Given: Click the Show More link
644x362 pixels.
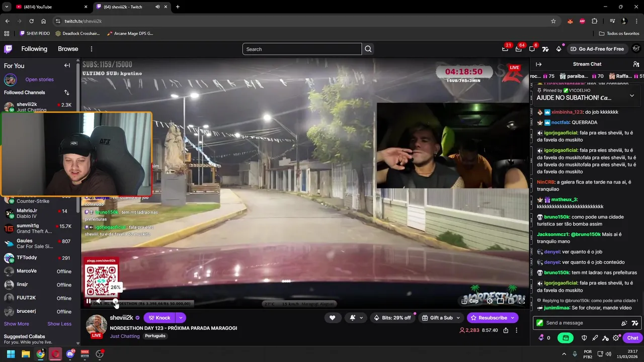Looking at the screenshot, I should [17, 324].
